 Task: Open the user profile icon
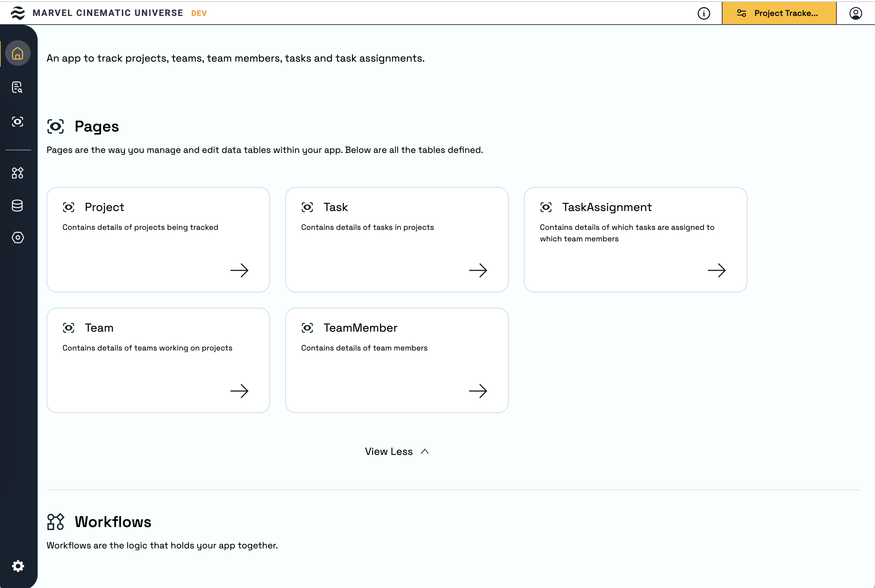click(x=856, y=13)
